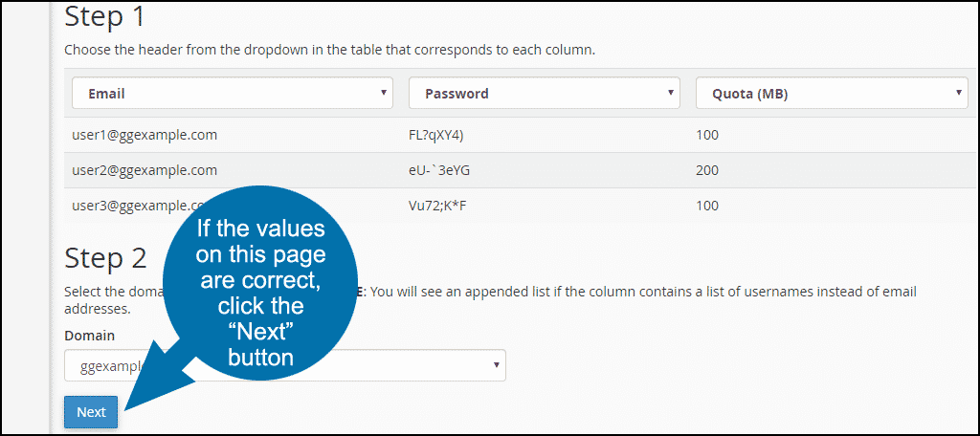The height and width of the screenshot is (436, 980).
Task: Expand the Quota (MB) column dropdown
Action: (832, 93)
